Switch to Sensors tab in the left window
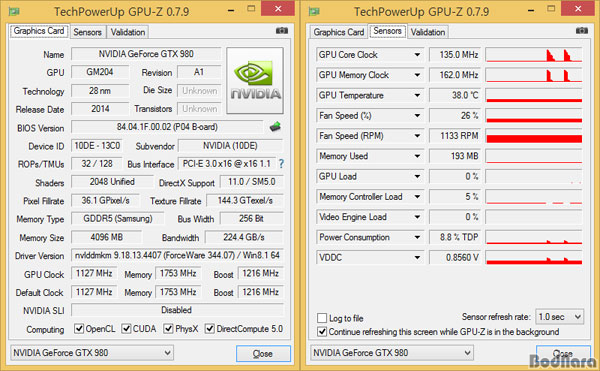The height and width of the screenshot is (371, 600). tap(88, 32)
